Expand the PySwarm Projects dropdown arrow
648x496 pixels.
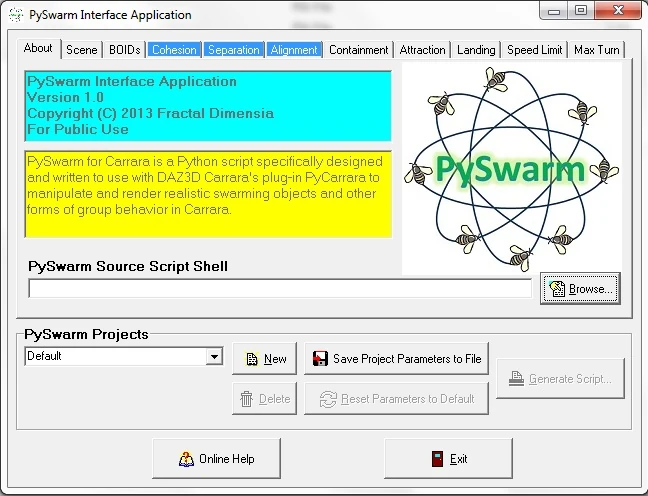point(214,356)
